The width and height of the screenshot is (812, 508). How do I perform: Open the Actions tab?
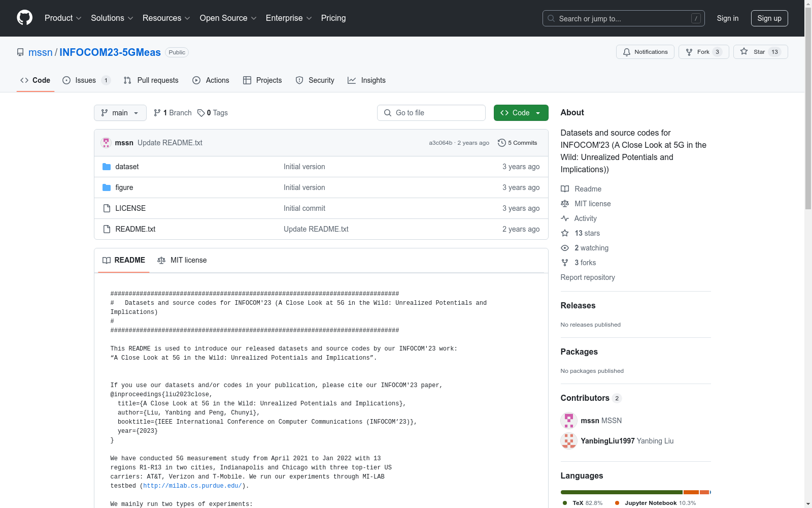(x=211, y=80)
